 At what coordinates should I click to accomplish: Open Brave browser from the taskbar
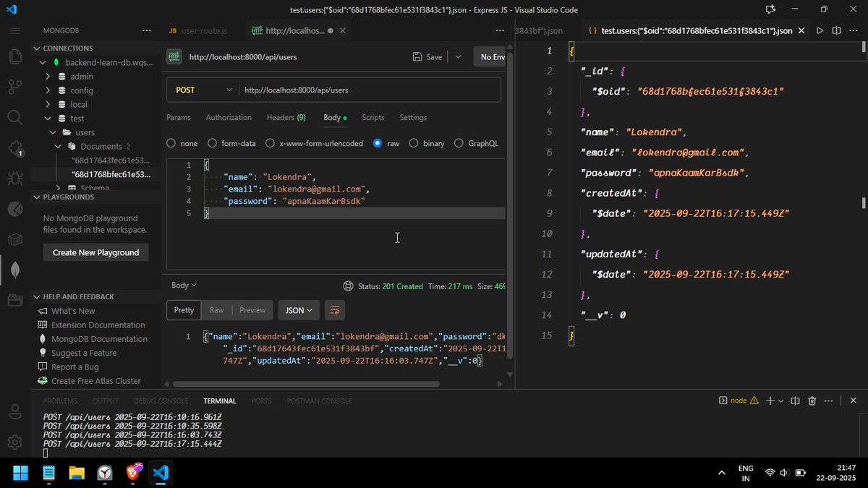pyautogui.click(x=133, y=474)
